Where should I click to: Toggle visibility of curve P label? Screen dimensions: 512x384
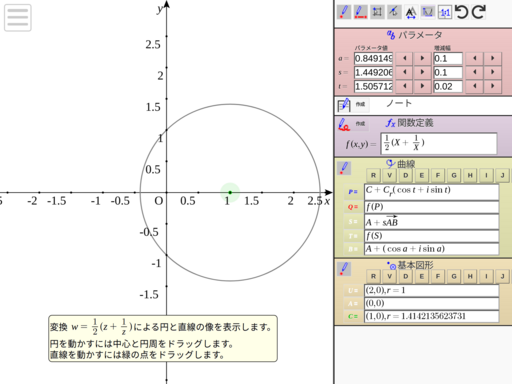[x=353, y=192]
